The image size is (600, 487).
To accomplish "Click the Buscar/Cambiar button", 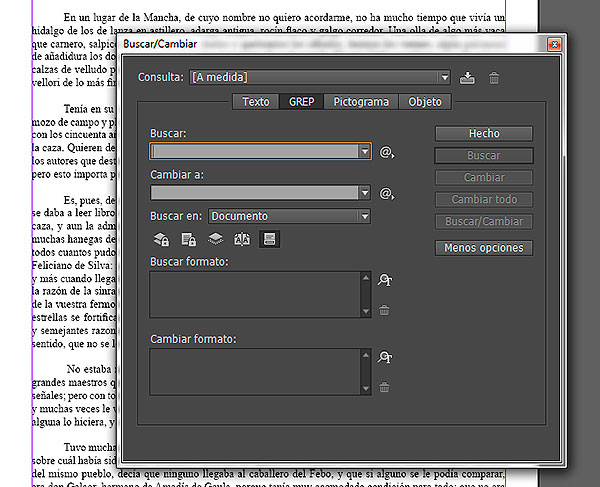I will coord(484,222).
